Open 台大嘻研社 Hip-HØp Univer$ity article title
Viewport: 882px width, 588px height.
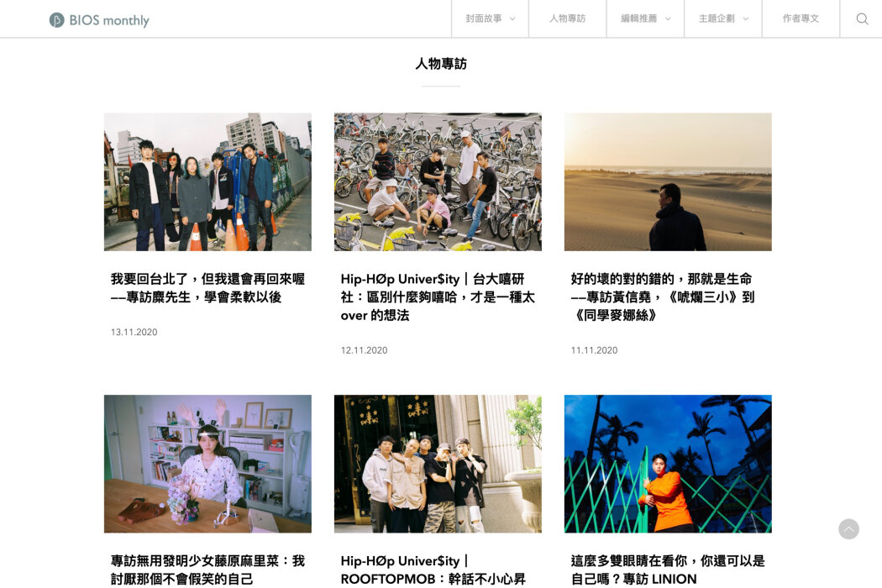tap(438, 297)
